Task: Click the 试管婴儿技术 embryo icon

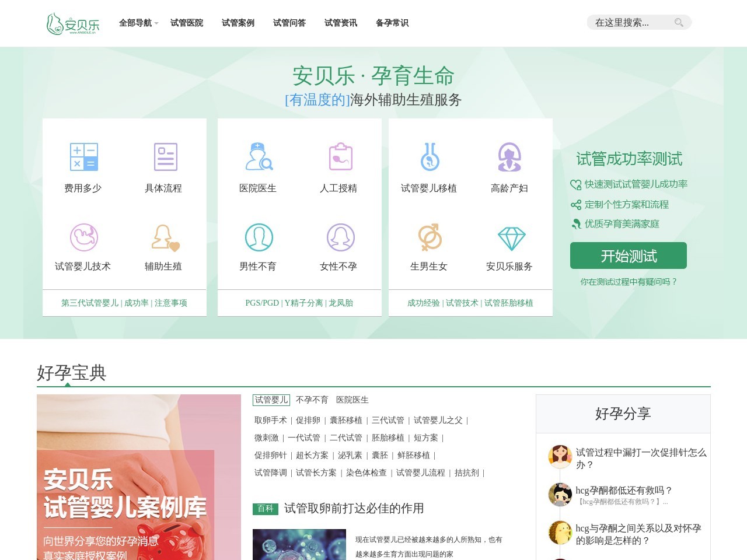Action: point(83,237)
